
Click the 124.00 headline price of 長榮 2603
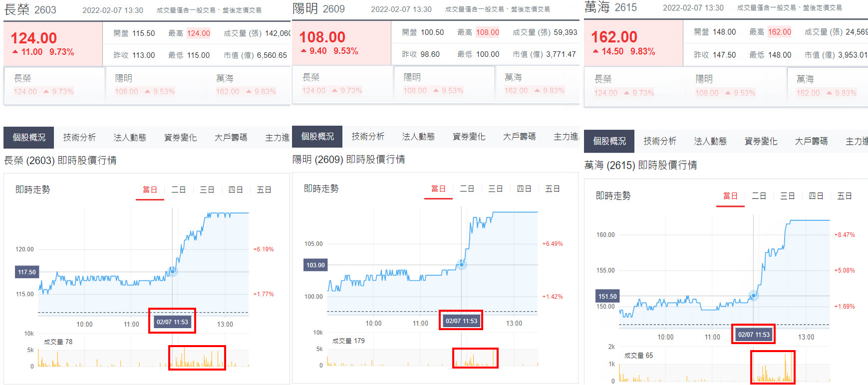click(34, 38)
